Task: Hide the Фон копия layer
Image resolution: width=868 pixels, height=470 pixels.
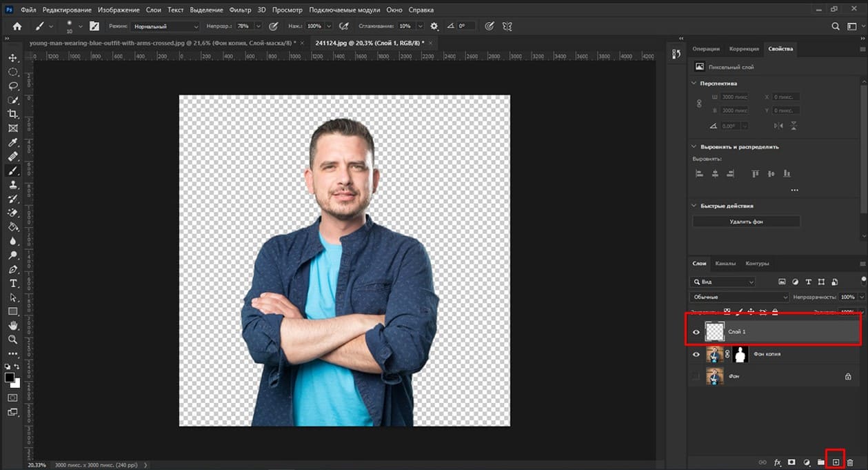Action: (x=696, y=354)
